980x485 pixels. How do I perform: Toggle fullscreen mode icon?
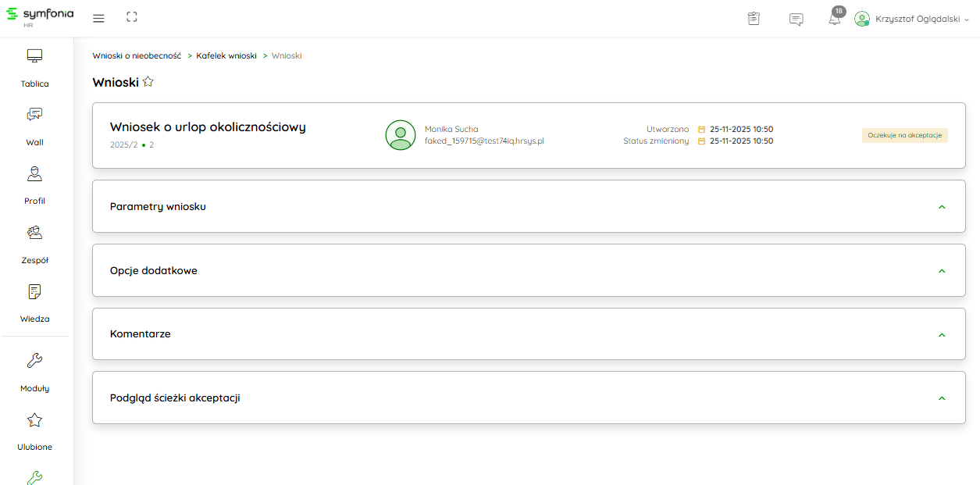point(131,17)
